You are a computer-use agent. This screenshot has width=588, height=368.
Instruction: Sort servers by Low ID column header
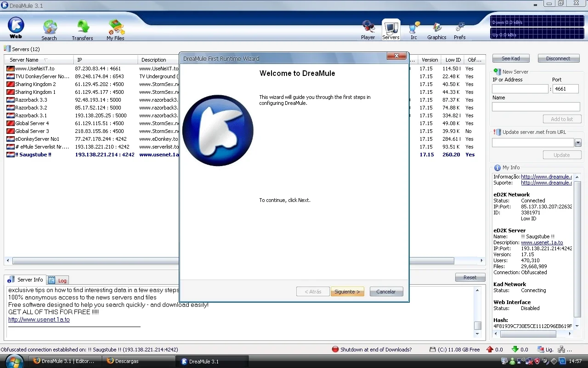point(453,60)
